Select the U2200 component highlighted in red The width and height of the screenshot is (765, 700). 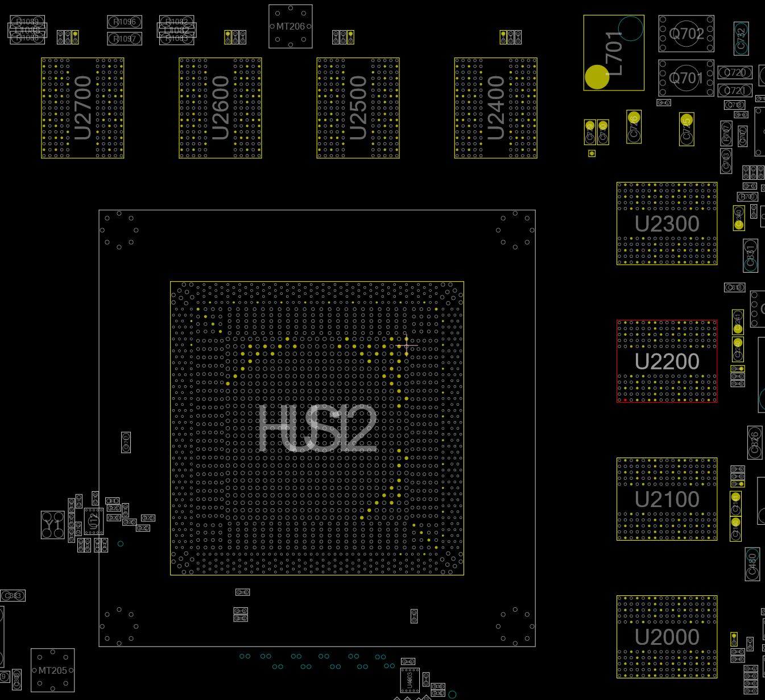pos(667,361)
